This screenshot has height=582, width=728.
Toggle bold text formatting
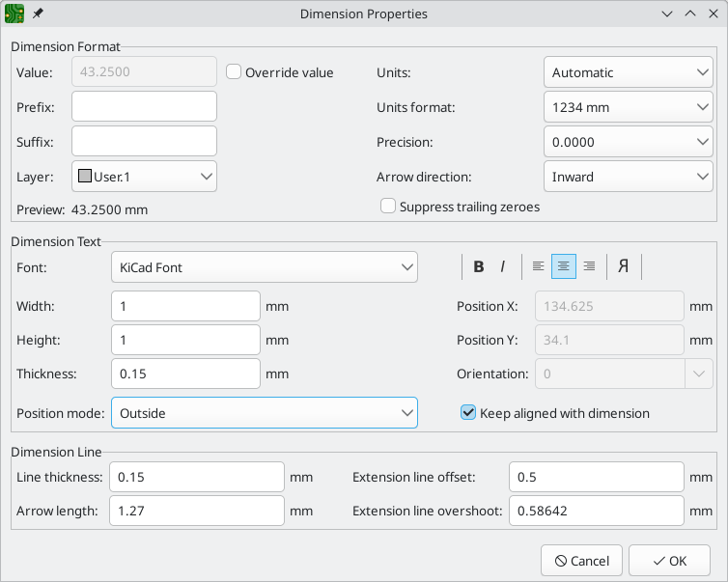pyautogui.click(x=479, y=266)
